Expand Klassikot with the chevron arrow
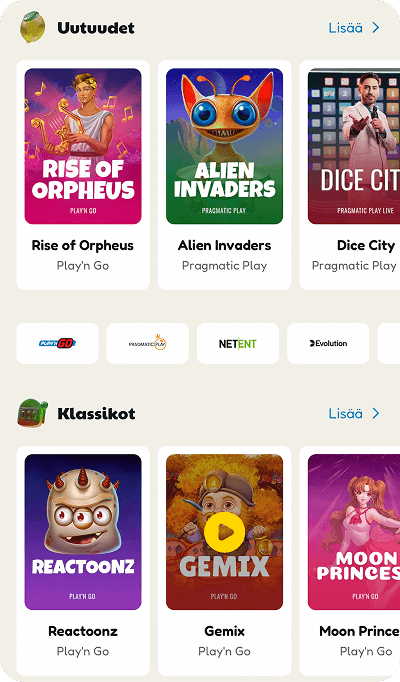This screenshot has width=400, height=682. click(376, 413)
